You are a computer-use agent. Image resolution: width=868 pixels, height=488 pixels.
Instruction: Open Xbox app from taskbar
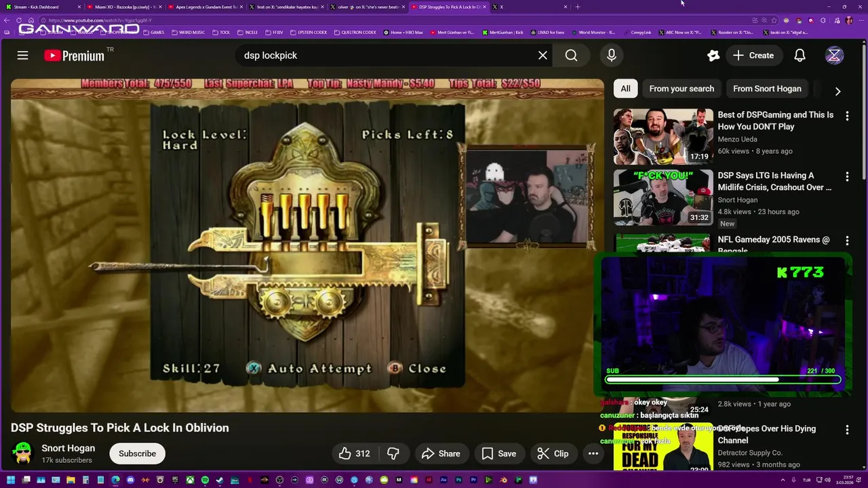click(191, 480)
